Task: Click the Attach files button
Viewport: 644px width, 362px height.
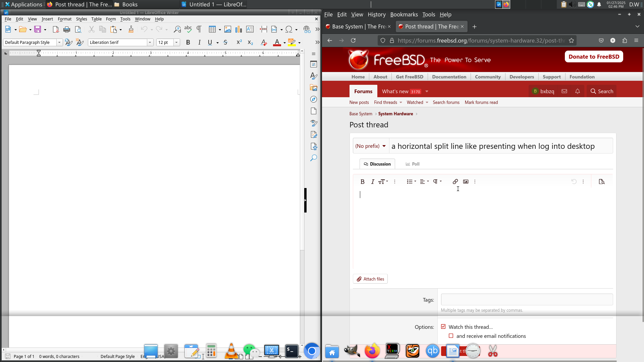Action: (370, 279)
